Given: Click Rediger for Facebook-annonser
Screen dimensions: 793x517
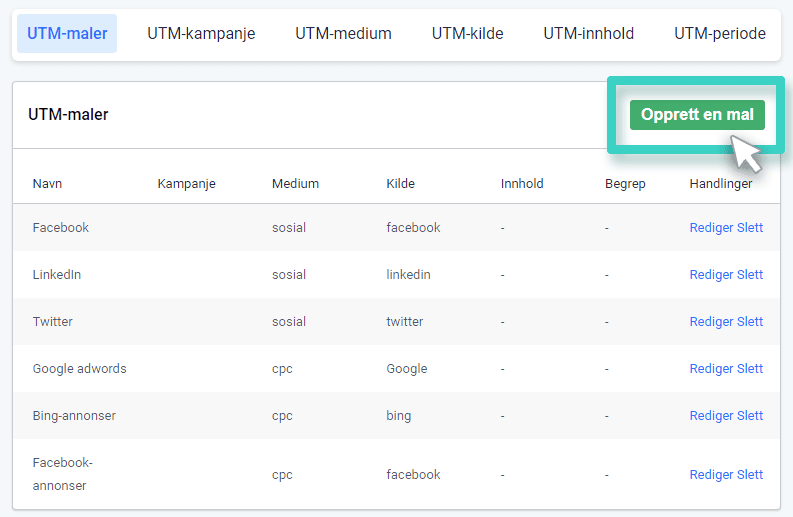Looking at the screenshot, I should [x=712, y=475].
